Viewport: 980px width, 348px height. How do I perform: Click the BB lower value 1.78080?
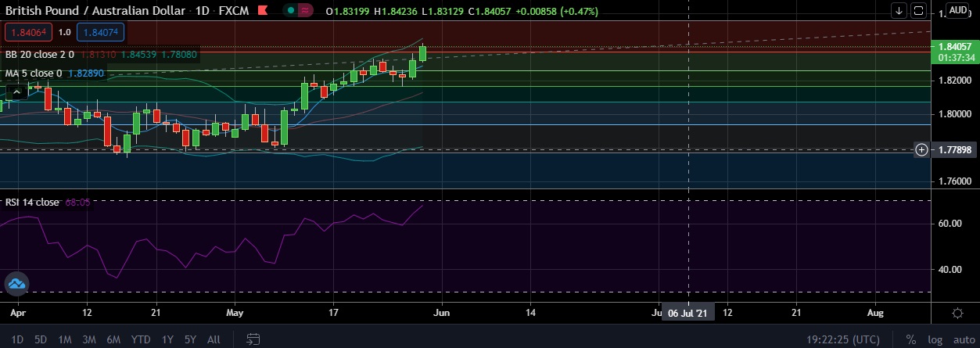[x=179, y=55]
